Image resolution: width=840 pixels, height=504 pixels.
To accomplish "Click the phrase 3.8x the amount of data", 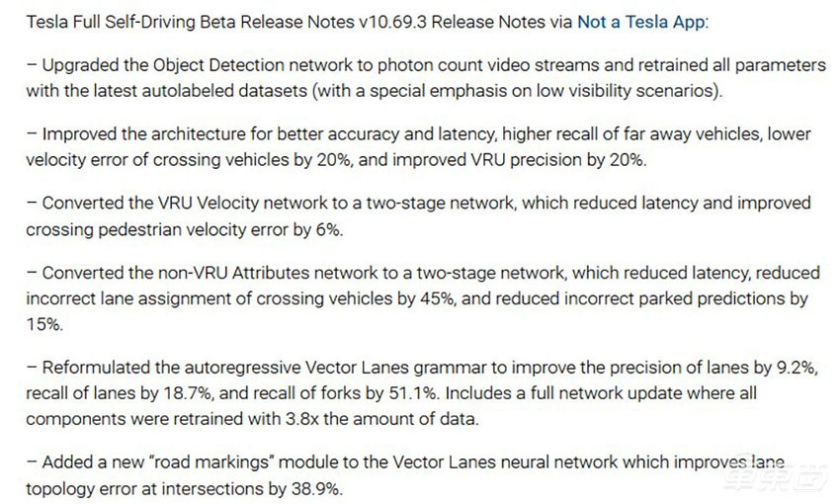I will pyautogui.click(x=387, y=418).
